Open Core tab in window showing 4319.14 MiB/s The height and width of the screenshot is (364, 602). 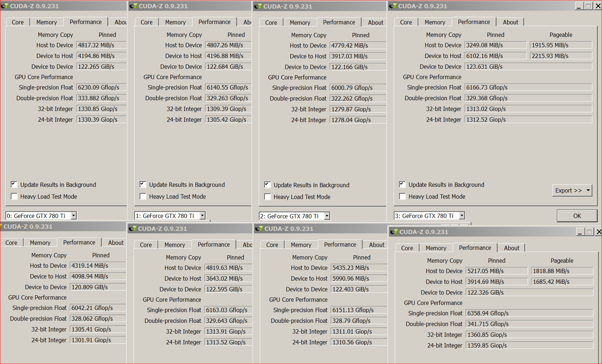[x=11, y=243]
